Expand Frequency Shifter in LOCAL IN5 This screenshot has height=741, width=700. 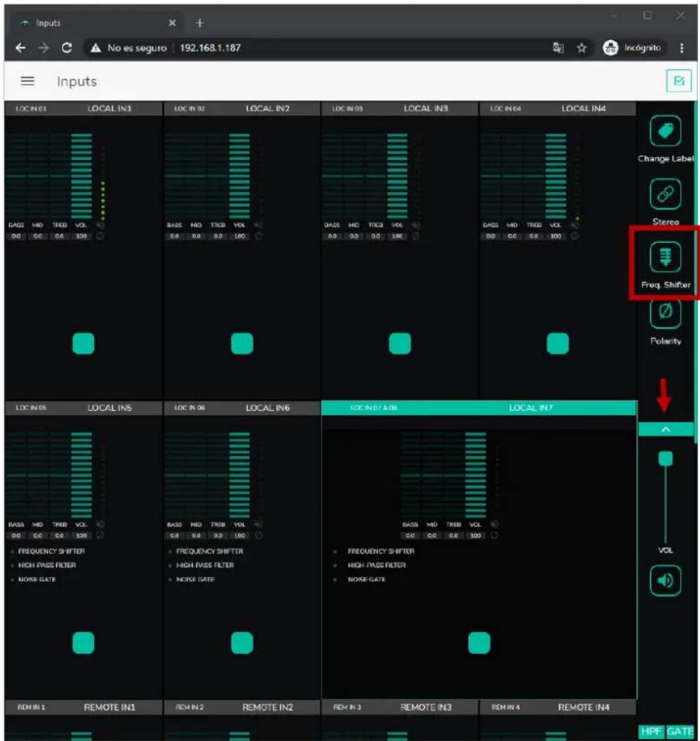coord(47,551)
